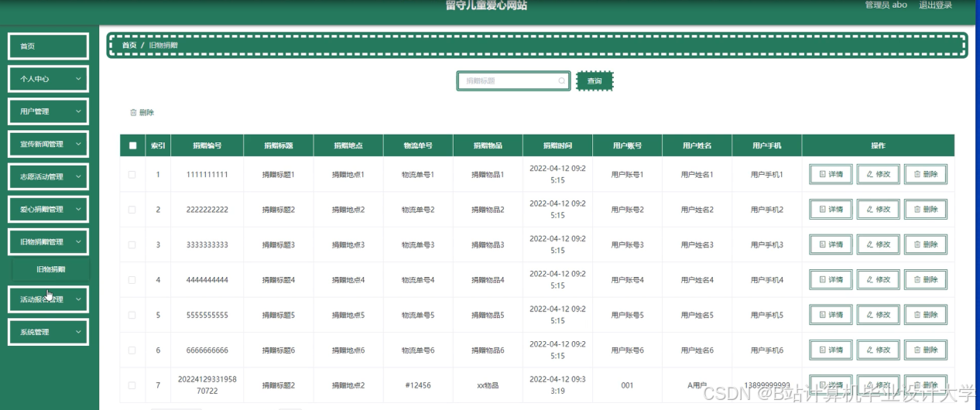The height and width of the screenshot is (410, 980).
Task: Click the cell xx物品
Action: pos(488,385)
